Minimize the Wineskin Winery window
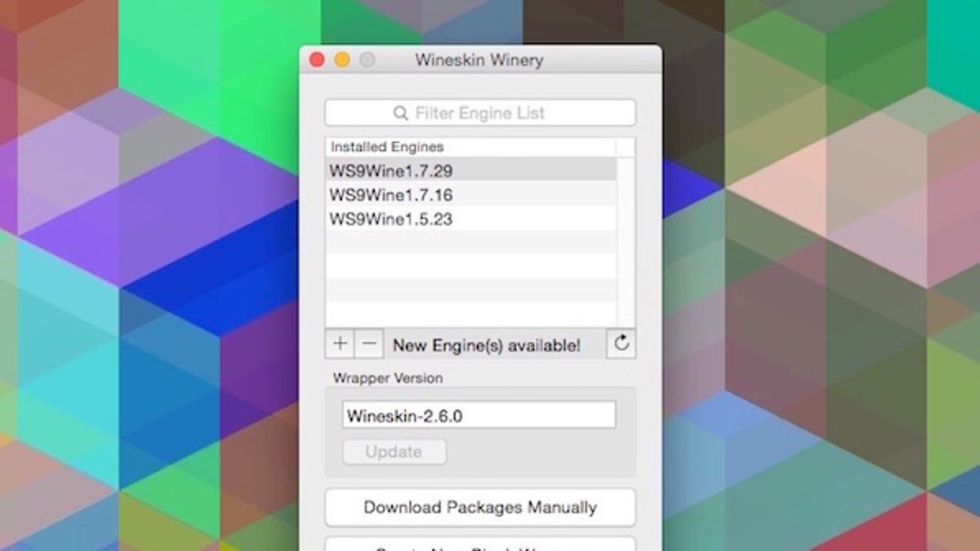Screen dimensions: 980x551 (342, 60)
